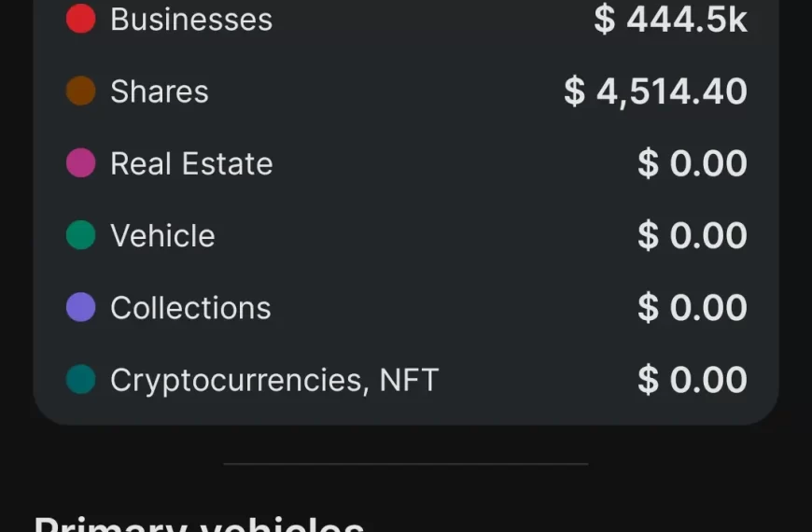Select the Real Estate label
Viewport: 812px width, 532px height.
coord(191,163)
